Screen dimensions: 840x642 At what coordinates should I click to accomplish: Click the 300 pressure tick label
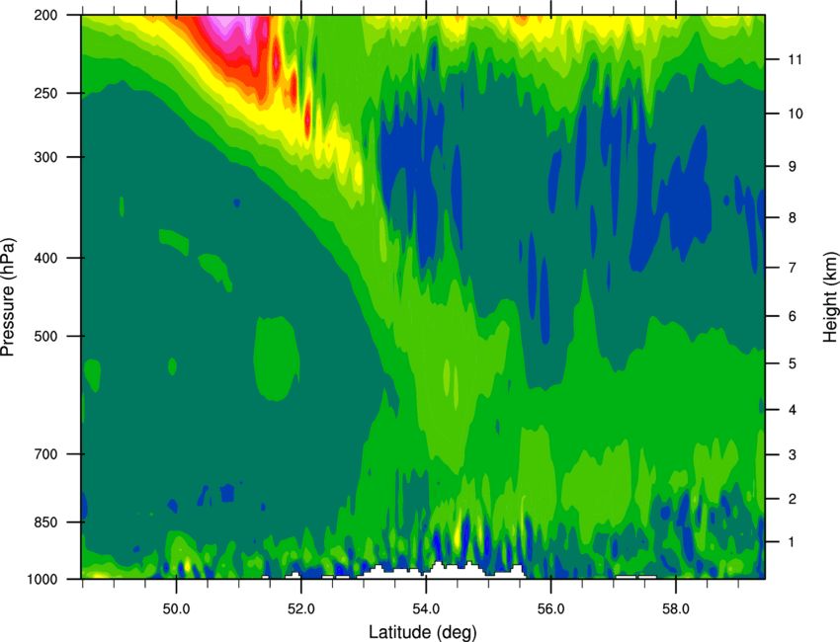[x=45, y=157]
